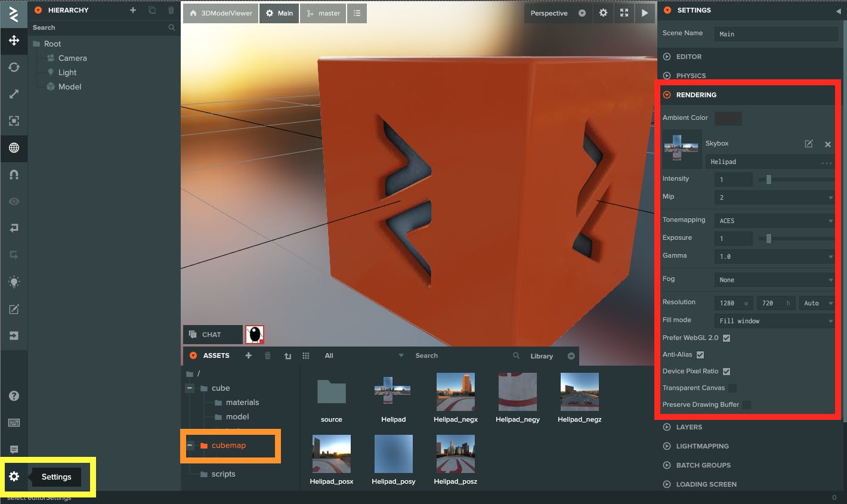Open the 3DModelViewer project tab

click(x=221, y=13)
